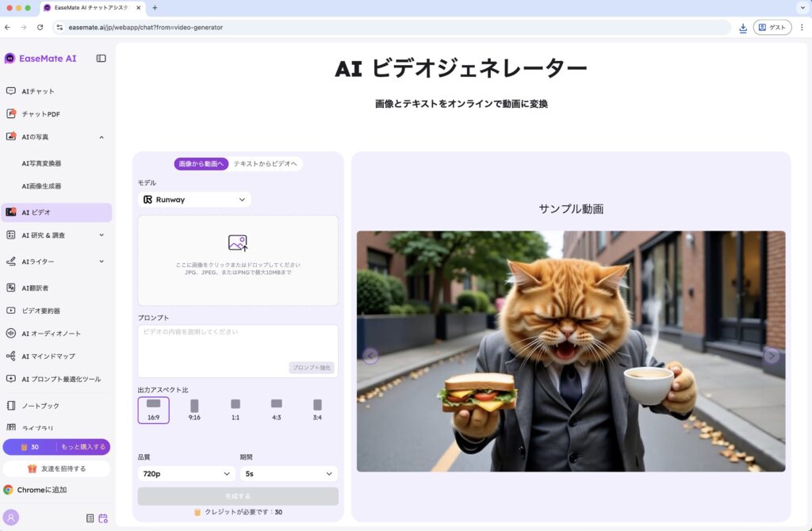Click the もっと購入する button

coord(83,447)
